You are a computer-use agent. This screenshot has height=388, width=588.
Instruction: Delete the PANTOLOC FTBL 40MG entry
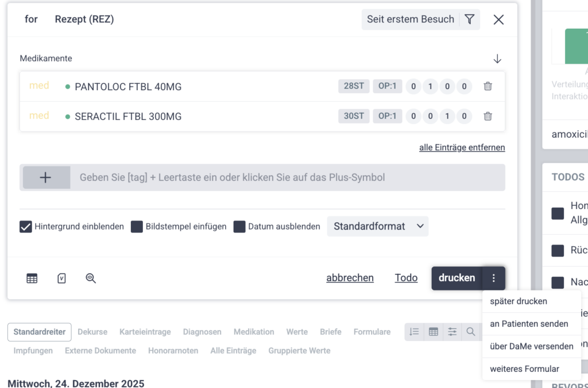click(x=488, y=87)
